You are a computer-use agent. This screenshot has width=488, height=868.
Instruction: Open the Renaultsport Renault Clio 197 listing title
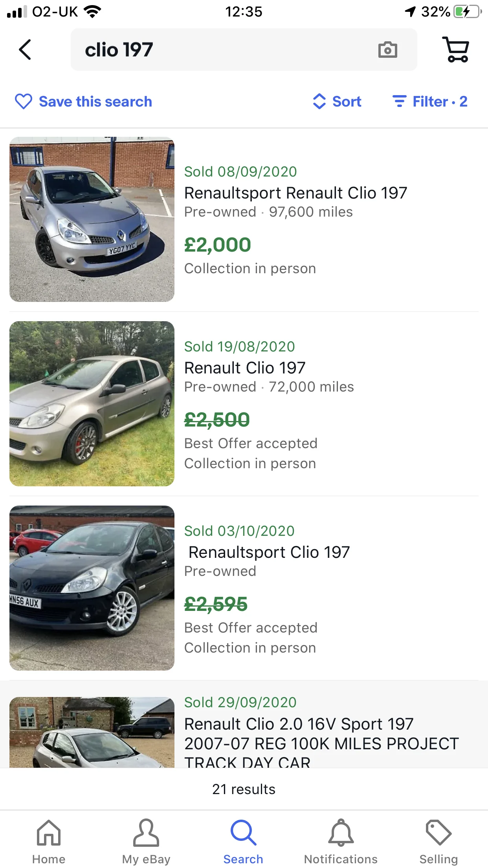pos(296,193)
